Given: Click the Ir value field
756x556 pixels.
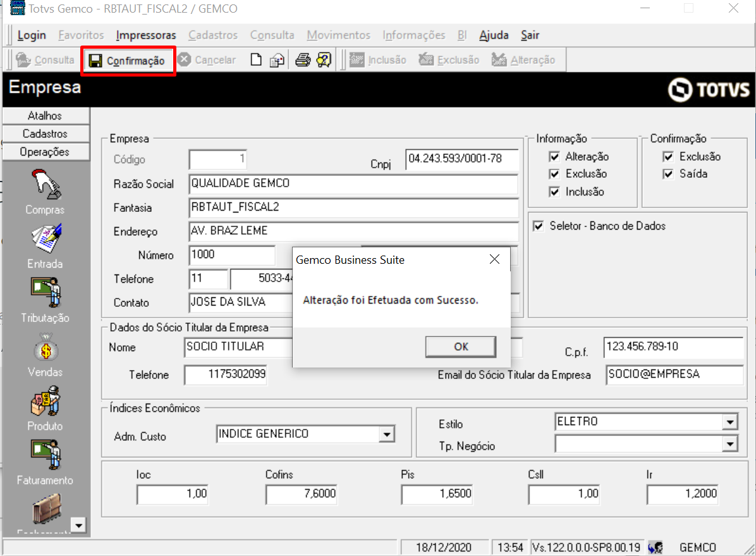Looking at the screenshot, I should click(683, 495).
